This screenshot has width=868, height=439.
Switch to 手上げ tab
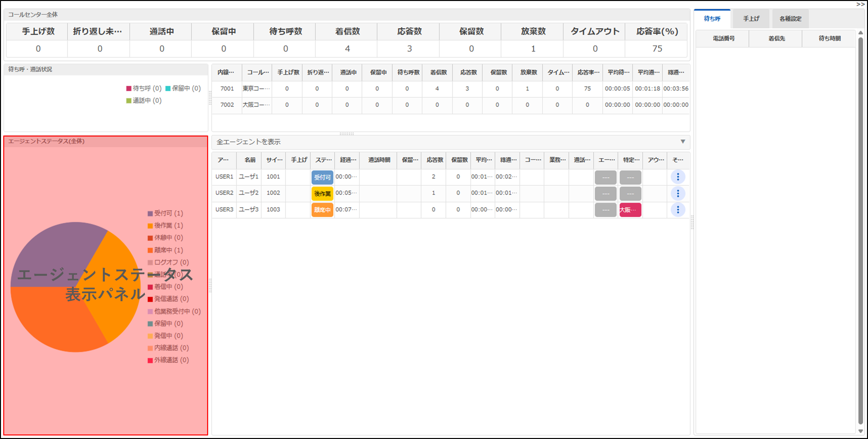751,19
